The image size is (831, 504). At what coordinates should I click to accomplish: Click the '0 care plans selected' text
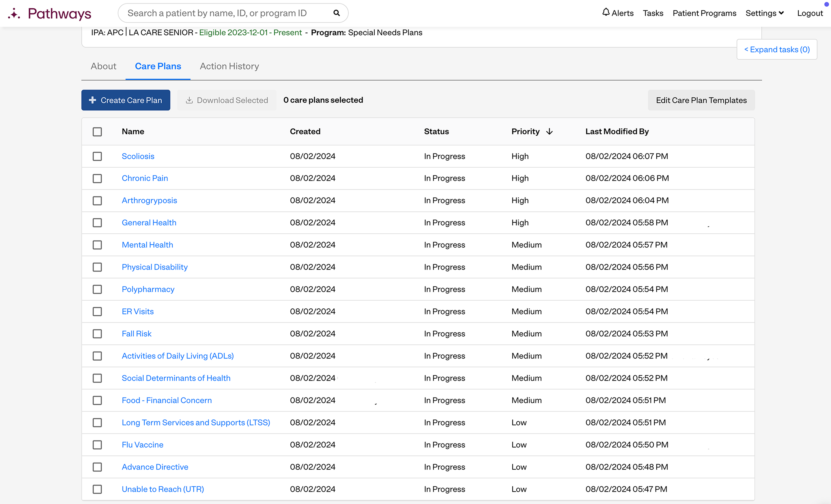(x=323, y=100)
